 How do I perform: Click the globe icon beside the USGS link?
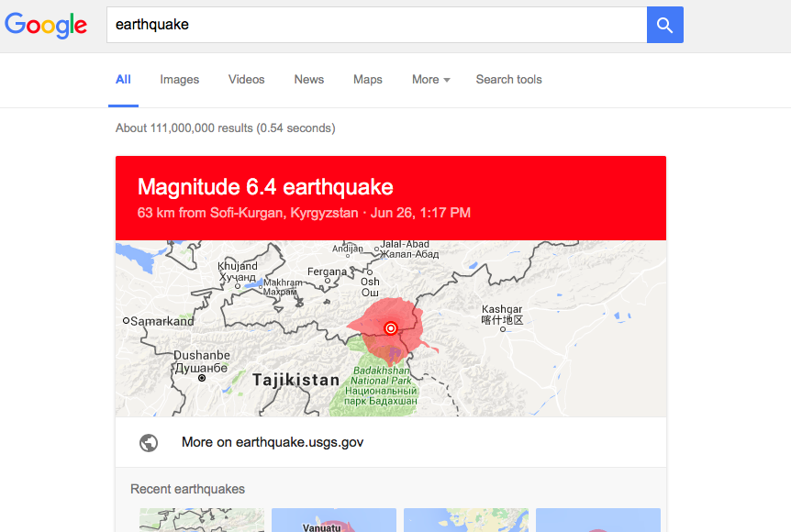(149, 442)
